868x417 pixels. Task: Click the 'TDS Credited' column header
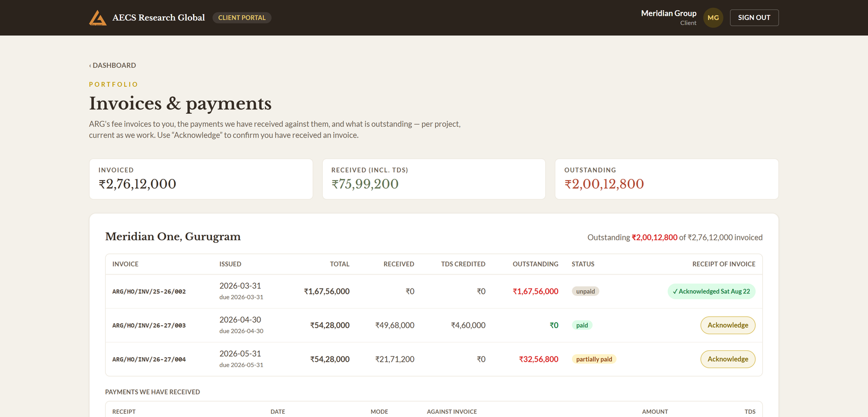tap(463, 264)
